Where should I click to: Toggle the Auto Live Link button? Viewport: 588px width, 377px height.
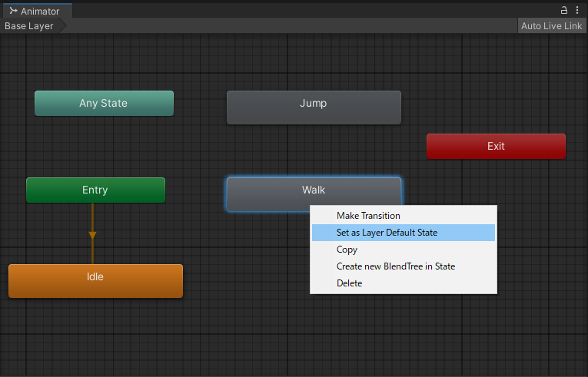pyautogui.click(x=551, y=26)
